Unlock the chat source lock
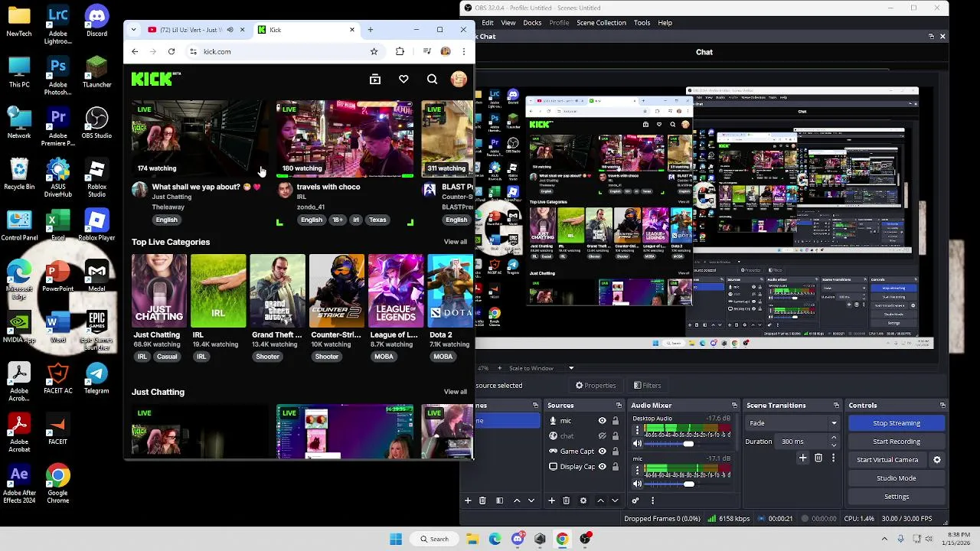The width and height of the screenshot is (980, 551). 615,436
